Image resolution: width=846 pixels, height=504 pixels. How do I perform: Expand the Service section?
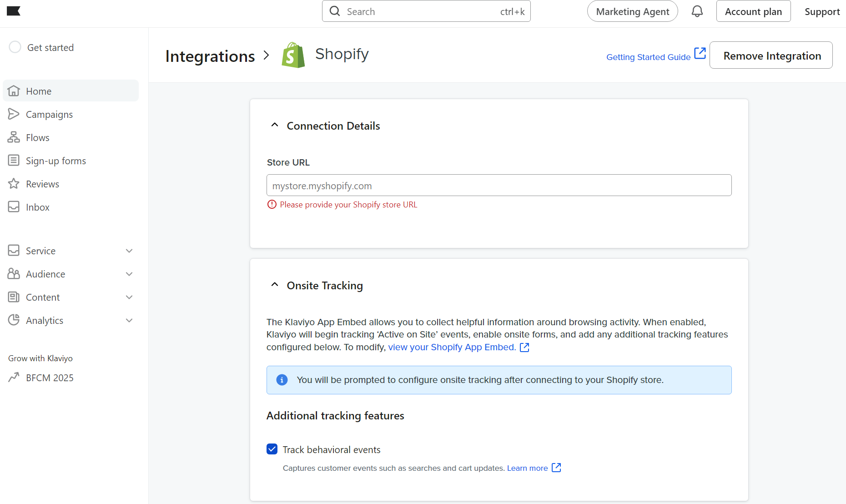coord(129,251)
